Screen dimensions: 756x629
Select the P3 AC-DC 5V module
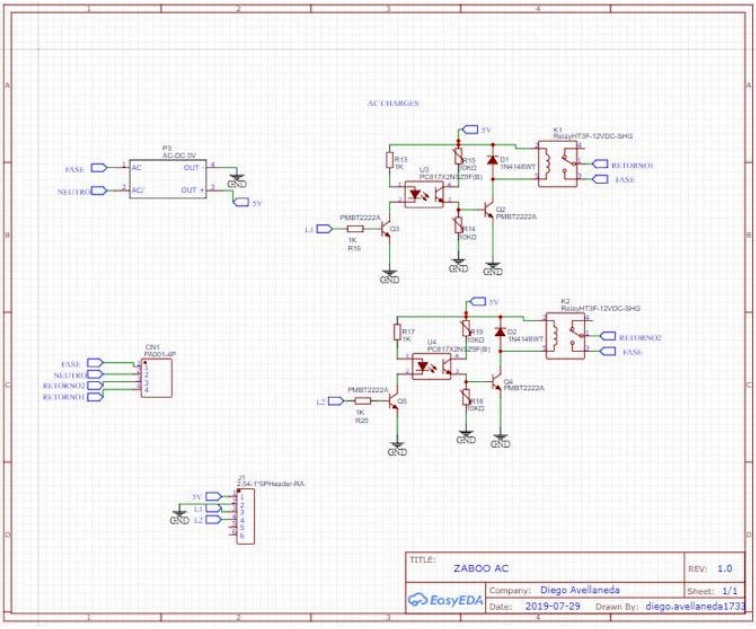pos(166,177)
